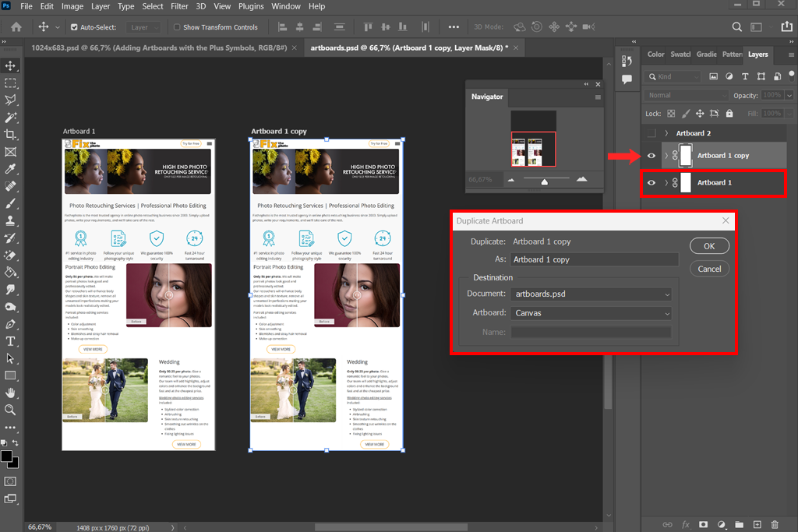Open the Opacity value dropdown arrow
The height and width of the screenshot is (532, 798).
(x=789, y=95)
